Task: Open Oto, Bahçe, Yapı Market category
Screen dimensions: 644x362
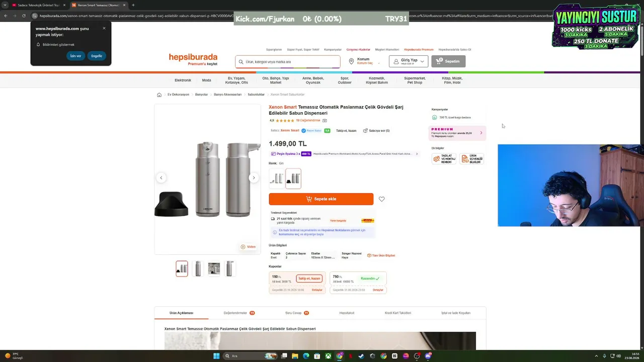Action: 276,80
